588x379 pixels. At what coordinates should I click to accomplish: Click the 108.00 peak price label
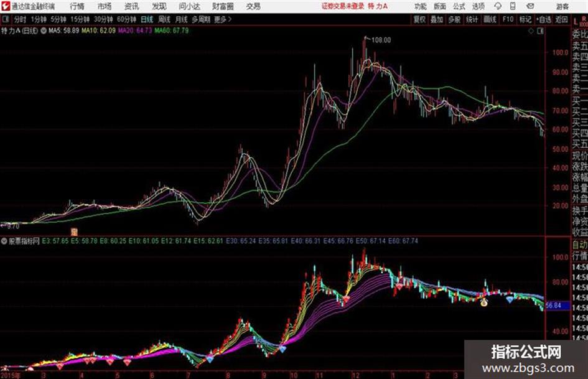click(381, 40)
